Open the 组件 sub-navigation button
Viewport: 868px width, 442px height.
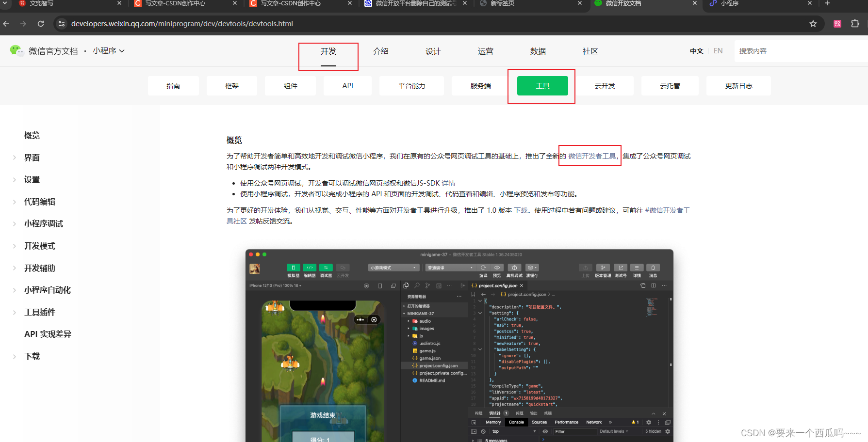coord(290,86)
